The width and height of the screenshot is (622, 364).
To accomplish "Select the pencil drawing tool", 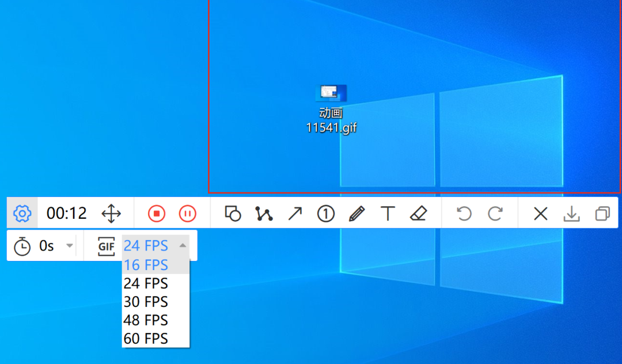I will click(356, 213).
